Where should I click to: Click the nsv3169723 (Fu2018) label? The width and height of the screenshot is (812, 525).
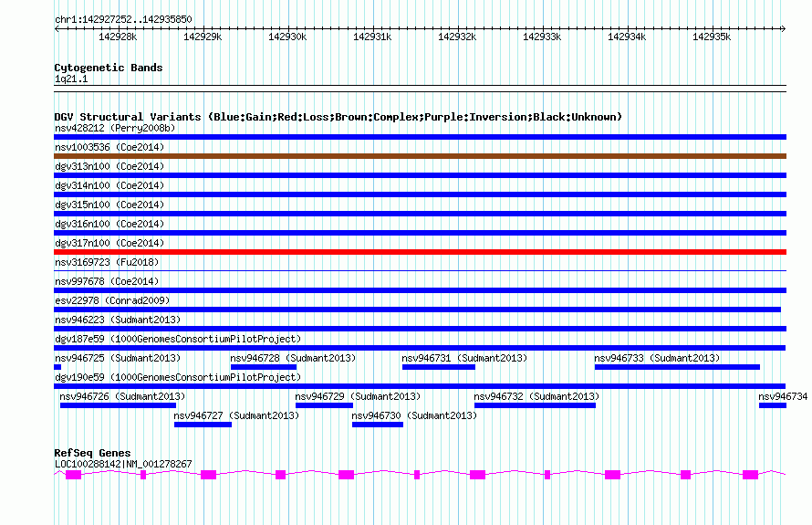point(107,262)
